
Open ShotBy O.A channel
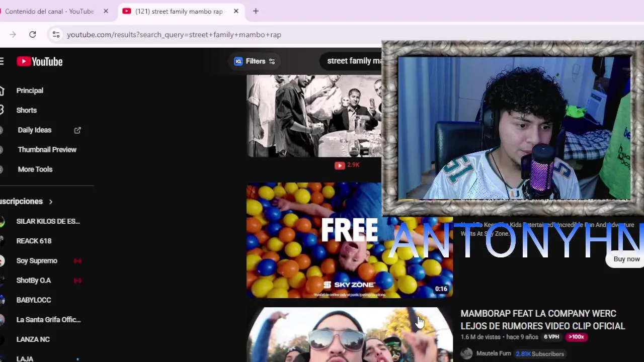[34, 280]
